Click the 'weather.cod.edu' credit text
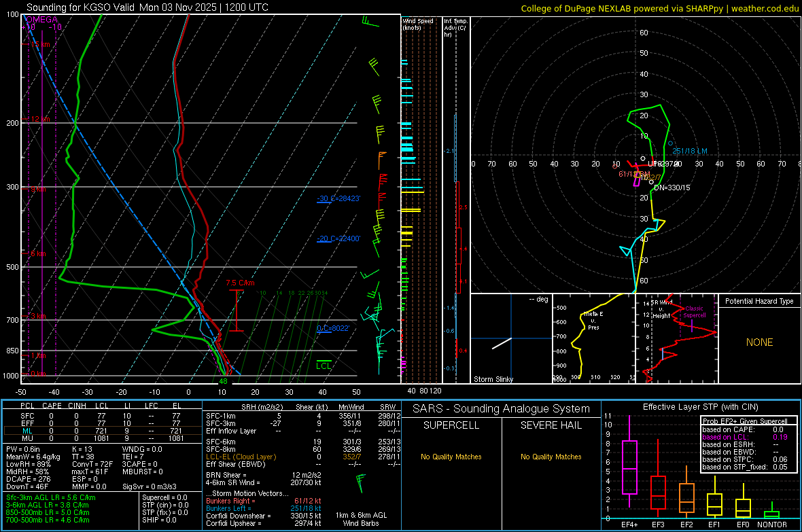This screenshot has height=532, width=802. point(765,8)
